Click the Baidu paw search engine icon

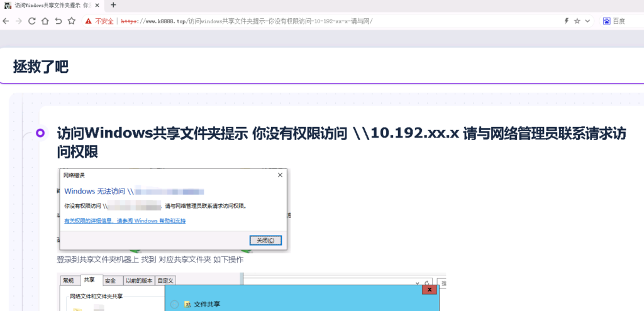(x=607, y=21)
